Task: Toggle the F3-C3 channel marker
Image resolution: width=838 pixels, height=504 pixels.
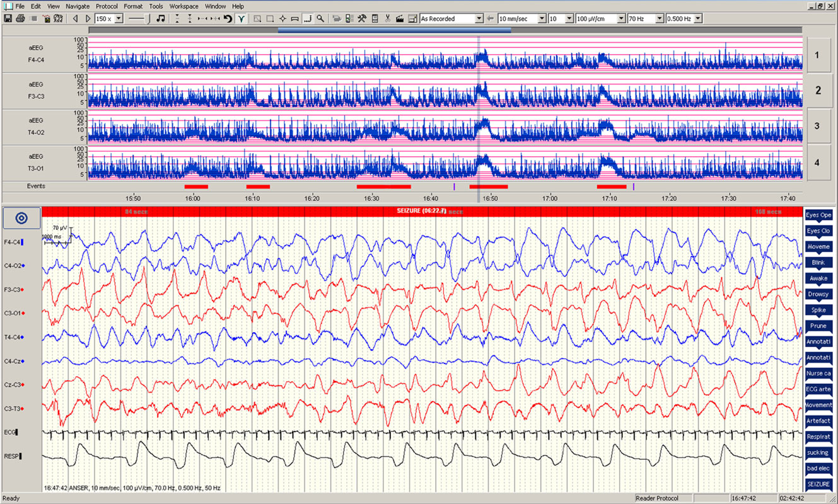Action: pos(23,289)
